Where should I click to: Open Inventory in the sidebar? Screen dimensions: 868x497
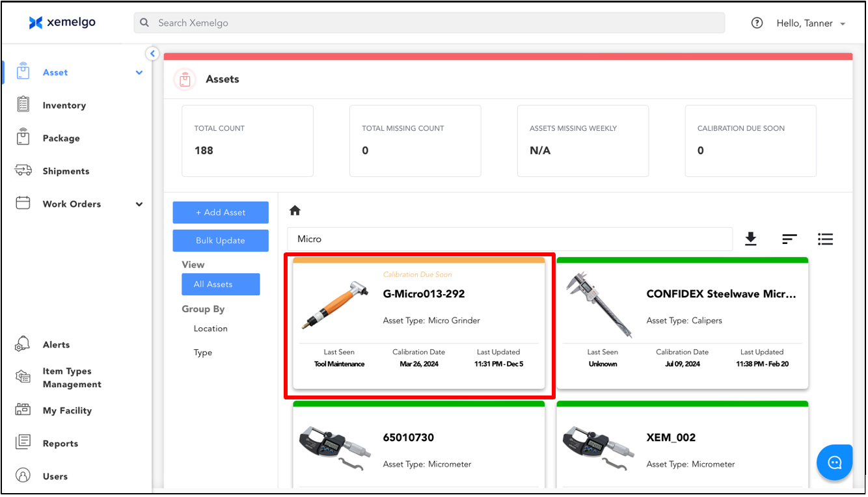point(64,105)
